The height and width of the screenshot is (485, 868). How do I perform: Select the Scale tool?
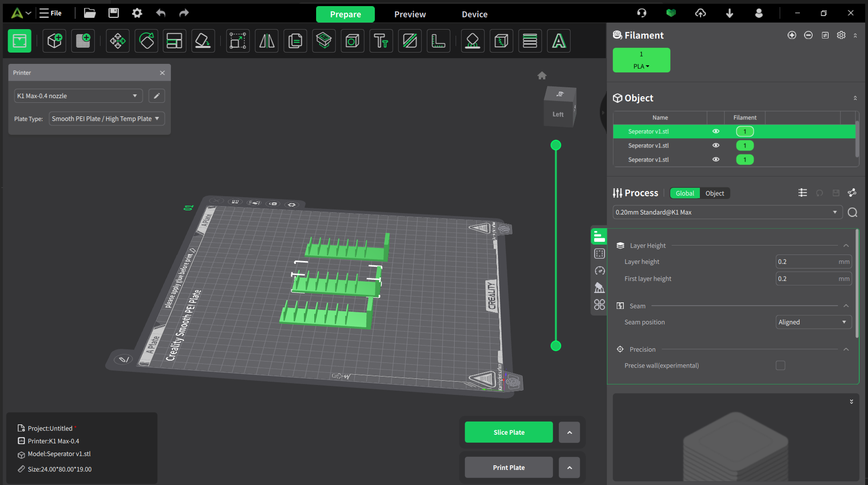[238, 41]
